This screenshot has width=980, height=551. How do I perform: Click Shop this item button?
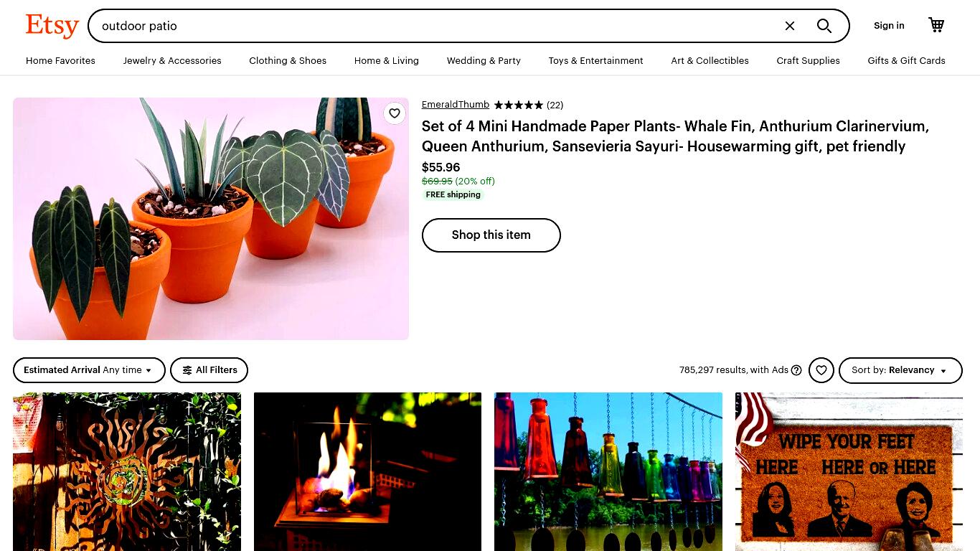tap(491, 235)
